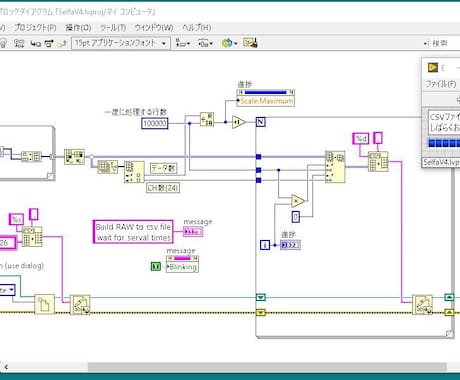This screenshot has width=460, height=380.
Task: Click the Step Over toolbar icon
Action: pyautogui.click(x=49, y=43)
